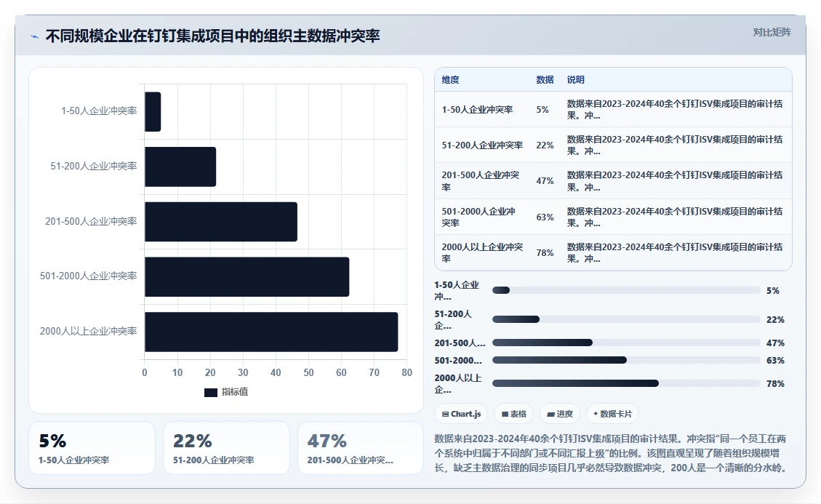The height and width of the screenshot is (504, 821).
Task: Click the 51-200人企业冲突率 table row label
Action: pyautogui.click(x=482, y=145)
